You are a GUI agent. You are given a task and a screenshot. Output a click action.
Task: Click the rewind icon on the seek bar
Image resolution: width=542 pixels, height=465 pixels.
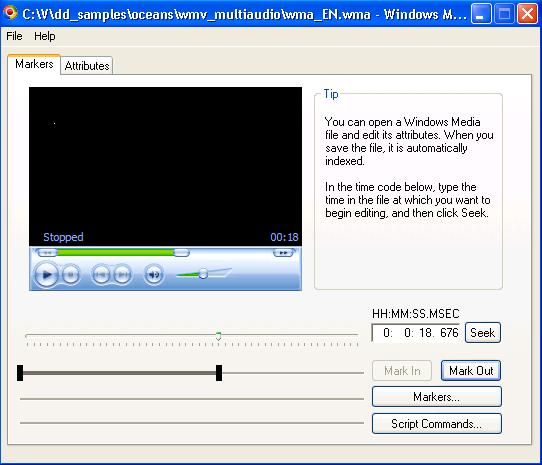click(x=47, y=253)
